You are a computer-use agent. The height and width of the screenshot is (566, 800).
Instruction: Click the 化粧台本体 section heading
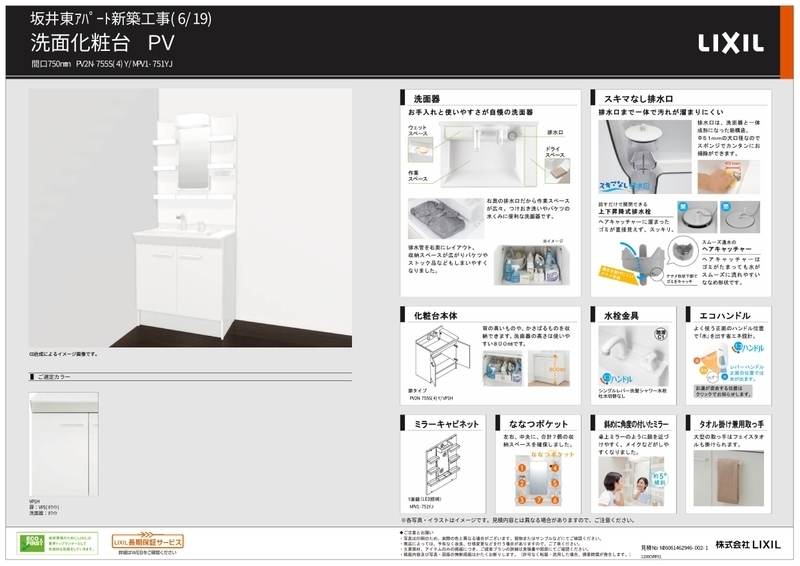click(x=435, y=315)
